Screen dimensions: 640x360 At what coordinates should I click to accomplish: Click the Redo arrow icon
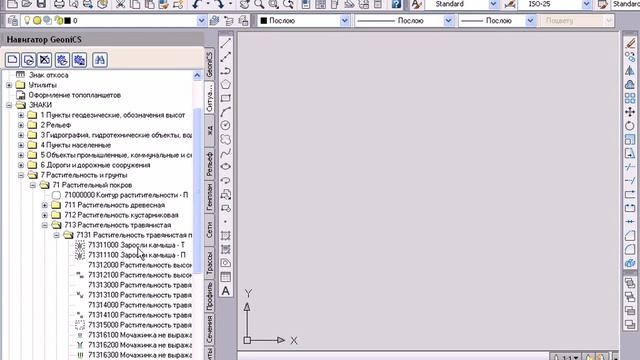[220, 4]
